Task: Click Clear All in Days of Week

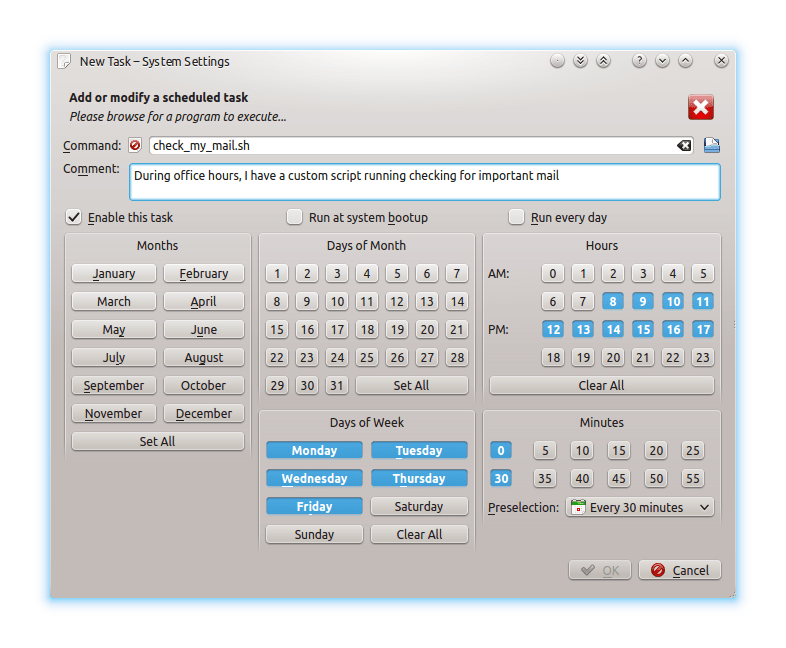Action: 419,534
